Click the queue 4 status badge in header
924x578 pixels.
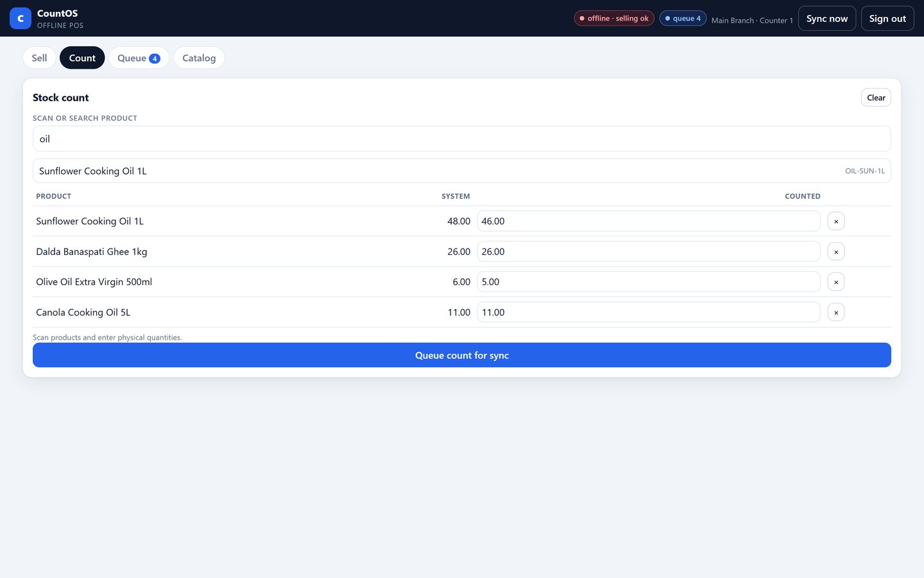(x=683, y=19)
